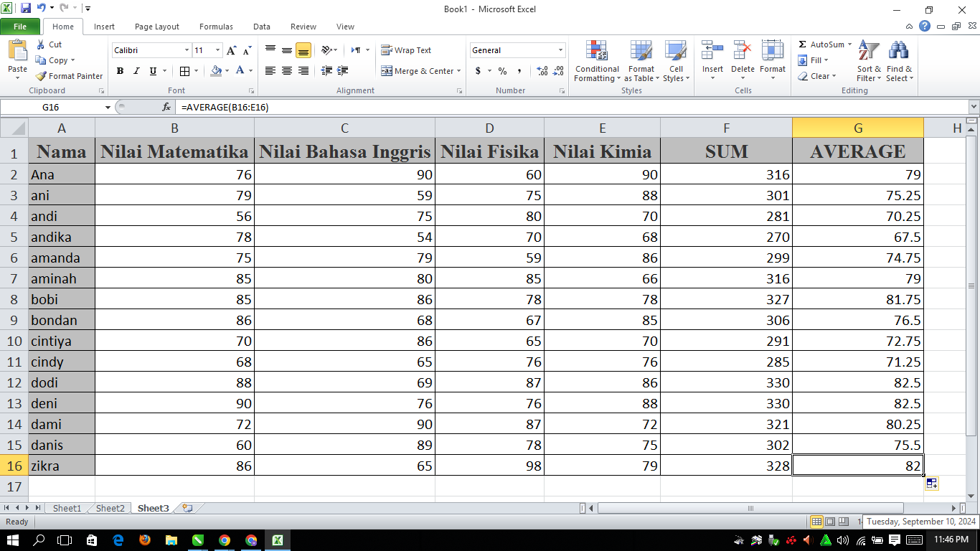Toggle Wrap Text for the cell

point(406,50)
